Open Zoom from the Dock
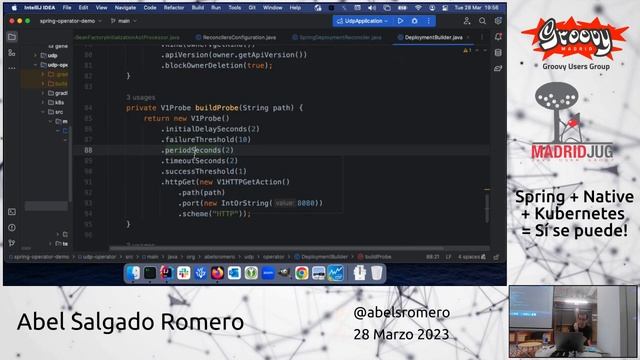Image resolution: width=640 pixels, height=360 pixels. pos(268,273)
